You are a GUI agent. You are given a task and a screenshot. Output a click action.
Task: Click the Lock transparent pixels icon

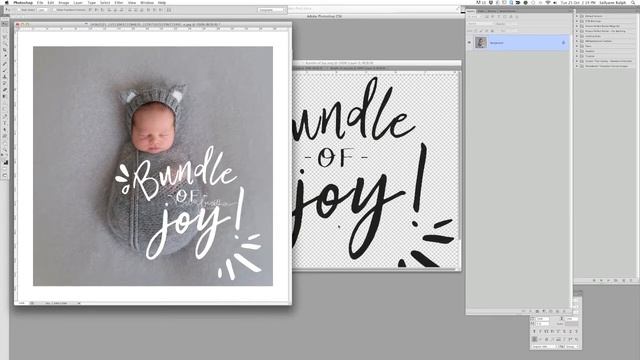[x=476, y=31]
